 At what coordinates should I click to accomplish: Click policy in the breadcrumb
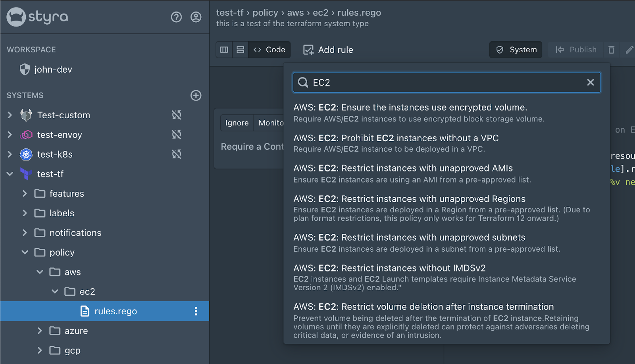tap(265, 13)
